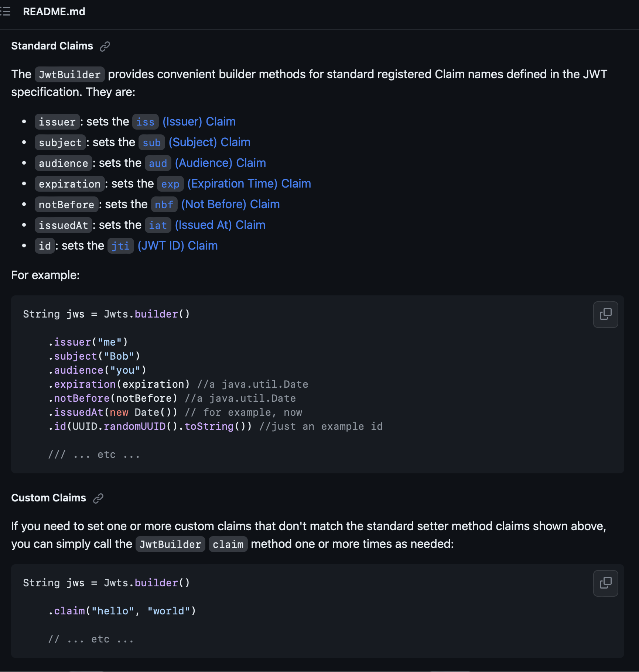Image resolution: width=639 pixels, height=672 pixels.
Task: Click the README.md file title
Action: pyautogui.click(x=54, y=11)
